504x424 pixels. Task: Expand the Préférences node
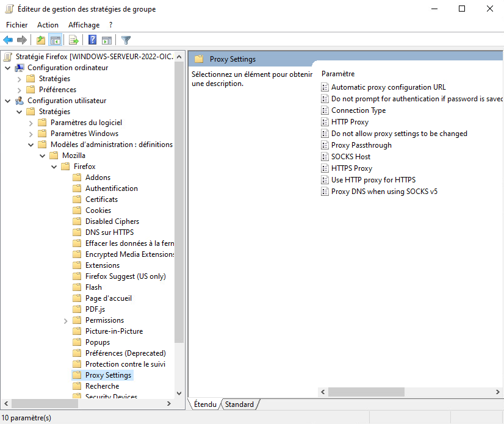point(20,90)
